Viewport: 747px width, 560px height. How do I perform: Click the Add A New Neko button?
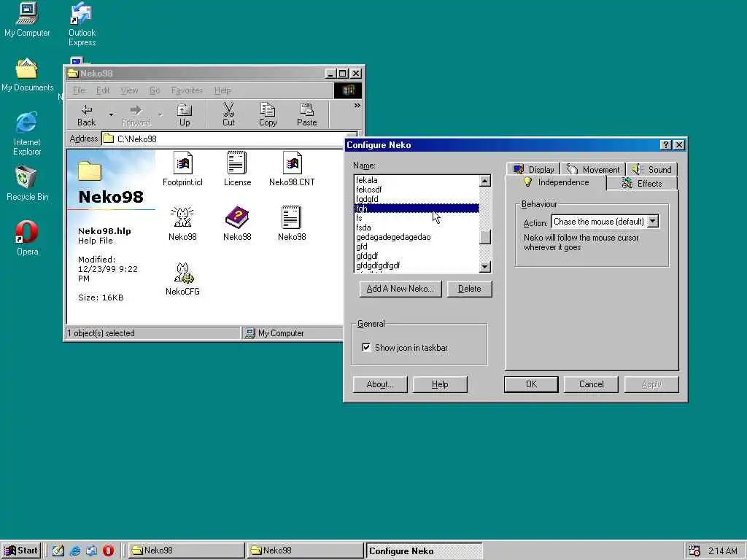(x=400, y=289)
